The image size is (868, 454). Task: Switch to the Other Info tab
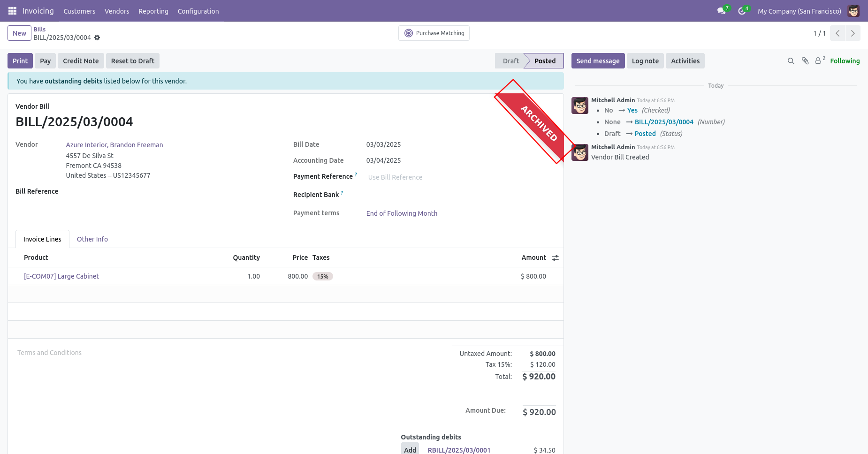coord(92,239)
